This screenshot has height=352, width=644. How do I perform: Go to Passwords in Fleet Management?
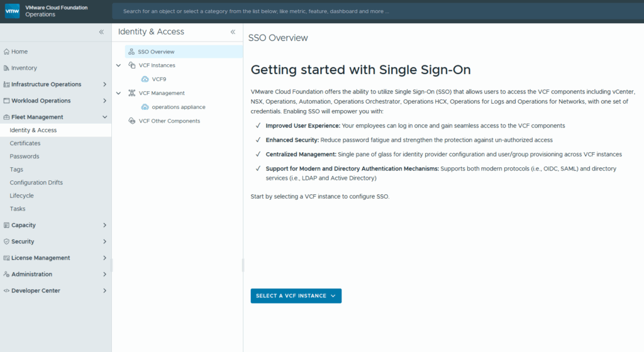[x=25, y=157]
